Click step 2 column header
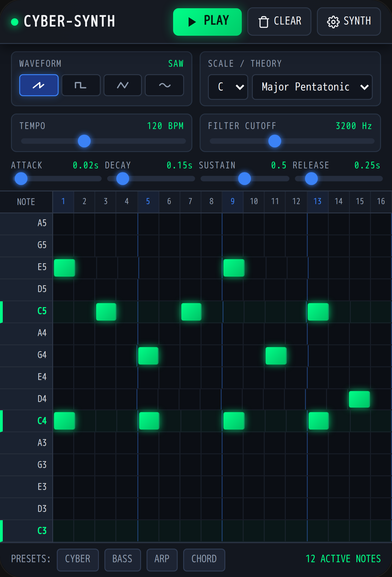This screenshot has width=392, height=577. click(84, 201)
